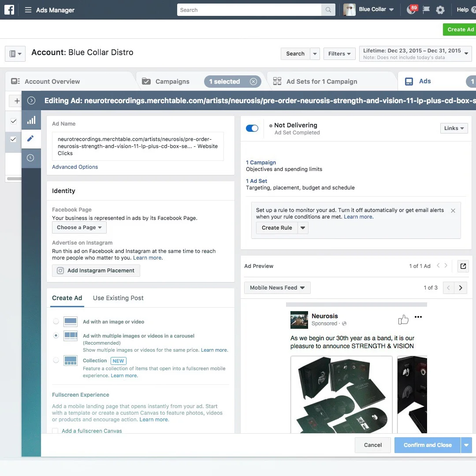Click the next ad chevron beside 1 of 1 Ad
476x476 pixels.
pyautogui.click(x=446, y=265)
